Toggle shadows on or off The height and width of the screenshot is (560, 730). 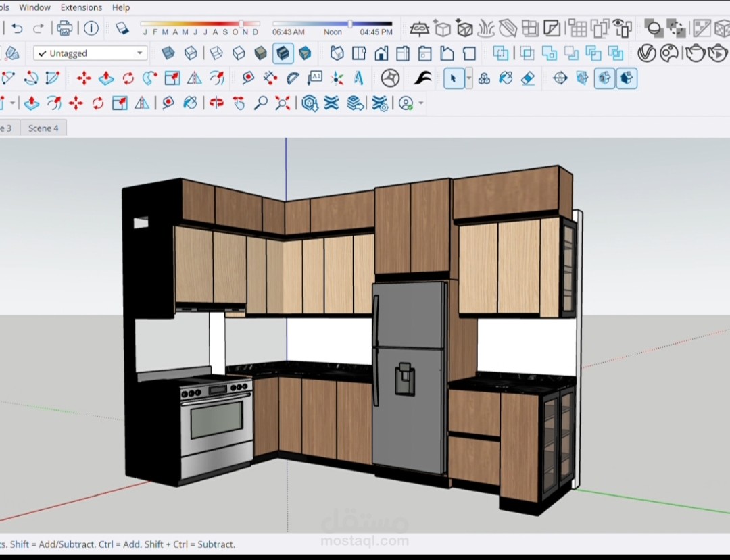coord(122,28)
